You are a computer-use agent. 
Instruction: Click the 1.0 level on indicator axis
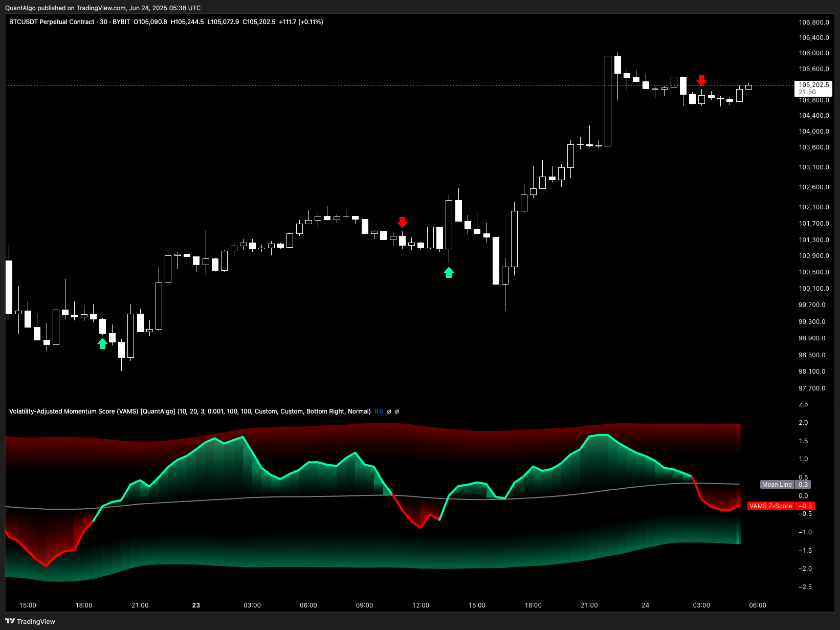point(803,459)
